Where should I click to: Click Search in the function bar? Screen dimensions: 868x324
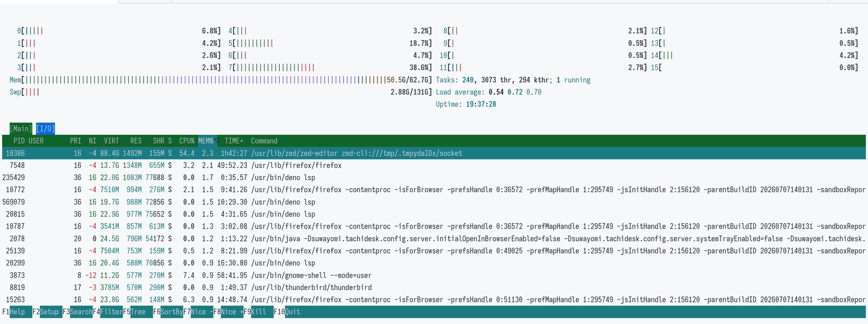(x=78, y=312)
